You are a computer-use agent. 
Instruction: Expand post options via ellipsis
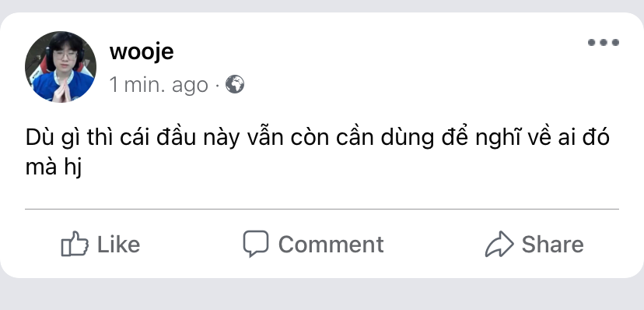point(603,42)
